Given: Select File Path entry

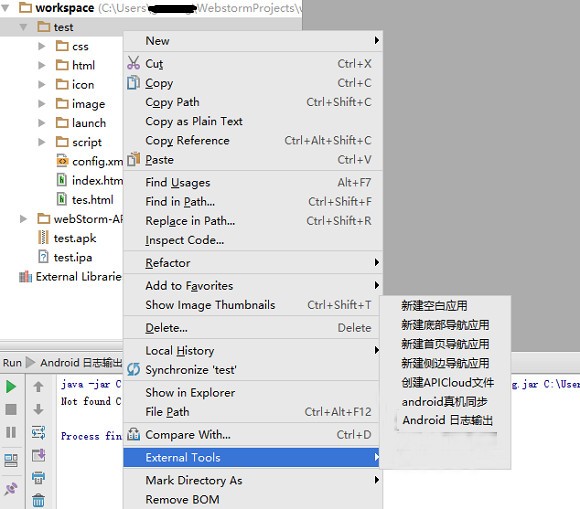Looking at the screenshot, I should click(x=253, y=412).
